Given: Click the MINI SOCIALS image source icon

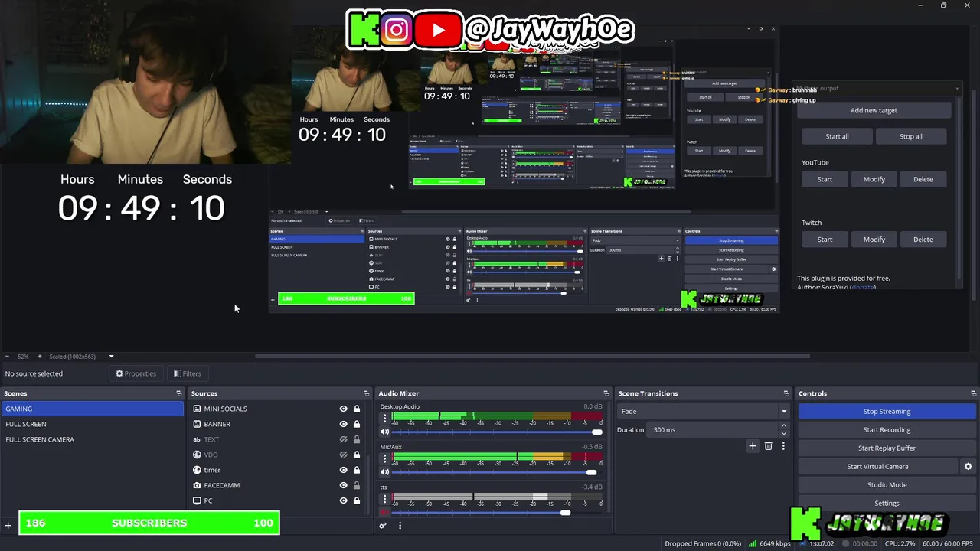Looking at the screenshot, I should [x=197, y=409].
